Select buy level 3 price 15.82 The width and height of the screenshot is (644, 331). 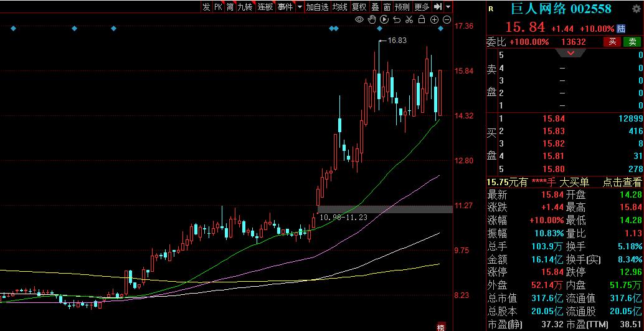554,143
